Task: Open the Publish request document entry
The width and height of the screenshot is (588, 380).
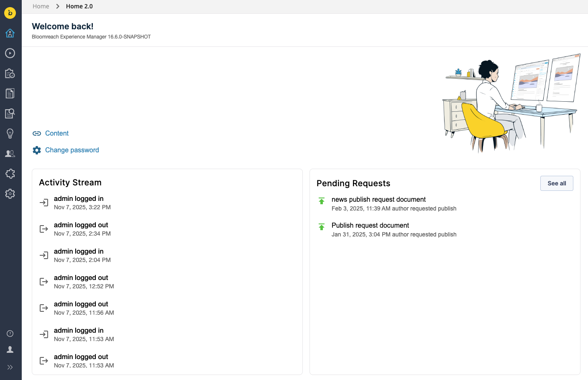Action: coord(370,226)
